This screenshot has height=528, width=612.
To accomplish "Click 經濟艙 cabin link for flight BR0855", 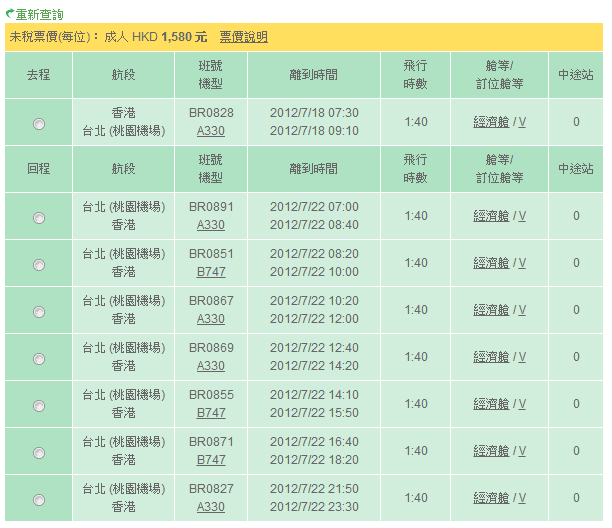I will [491, 404].
